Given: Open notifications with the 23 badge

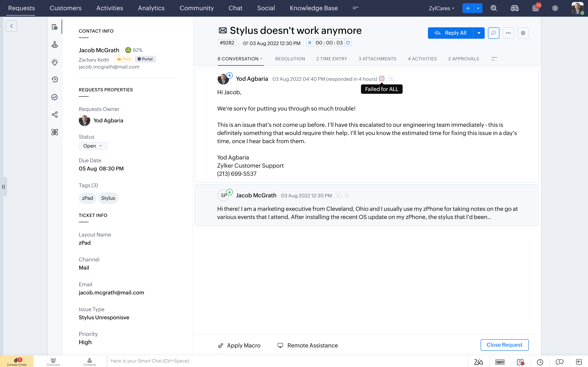Looking at the screenshot, I should point(536,8).
